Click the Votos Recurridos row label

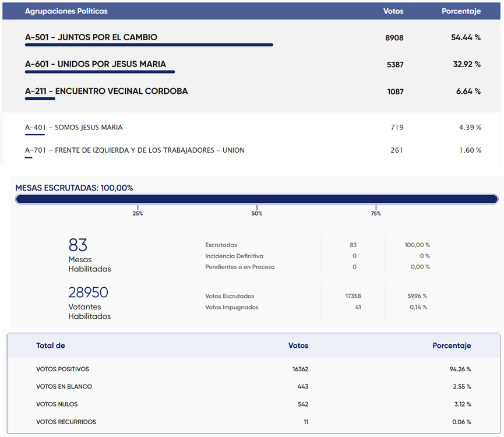pyautogui.click(x=66, y=422)
